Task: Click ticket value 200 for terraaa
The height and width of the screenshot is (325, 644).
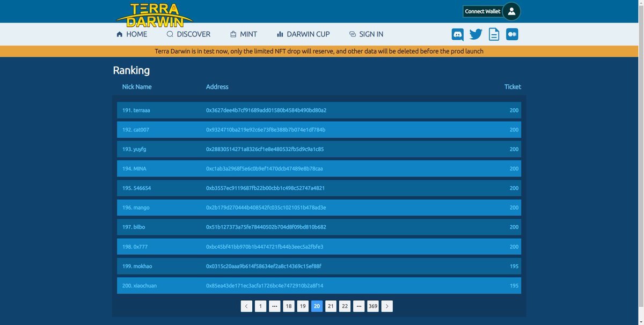Action: pos(514,110)
